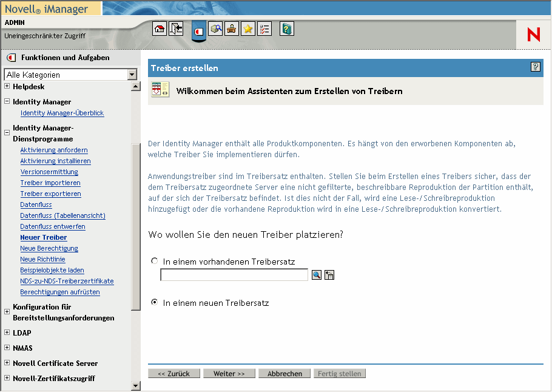Click the Help book icon in the toolbar
This screenshot has width=552, height=392.
pos(286,29)
